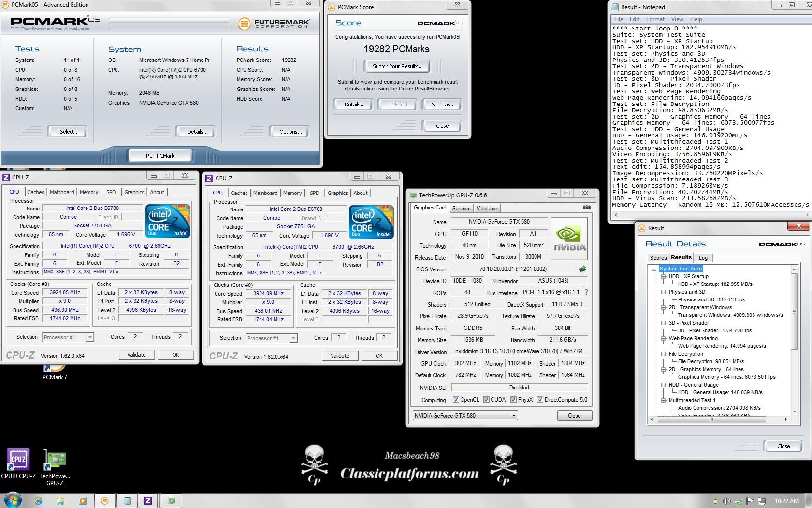The image size is (812, 508).
Task: Click the NVIDIA logo in GPU-Z
Action: click(569, 239)
